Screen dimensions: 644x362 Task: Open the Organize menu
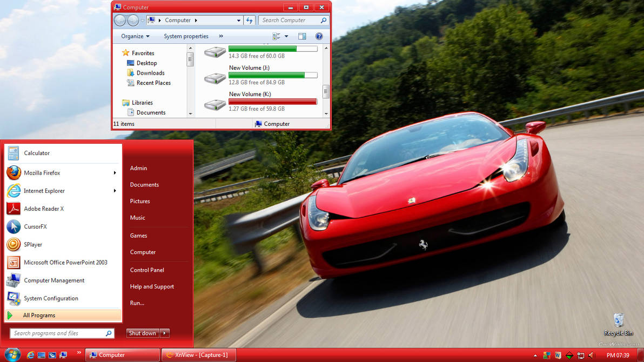coord(133,36)
